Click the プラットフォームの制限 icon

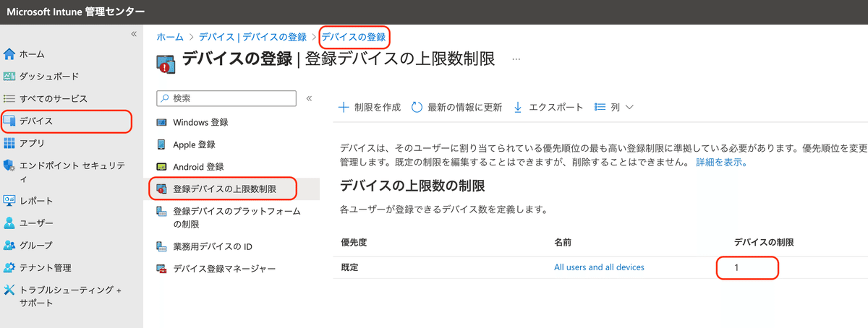point(161,212)
